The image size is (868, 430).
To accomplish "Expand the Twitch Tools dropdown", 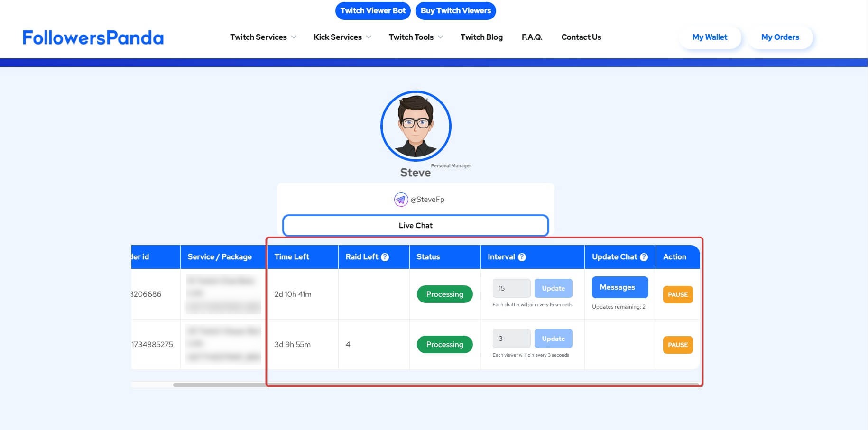I will pos(416,37).
